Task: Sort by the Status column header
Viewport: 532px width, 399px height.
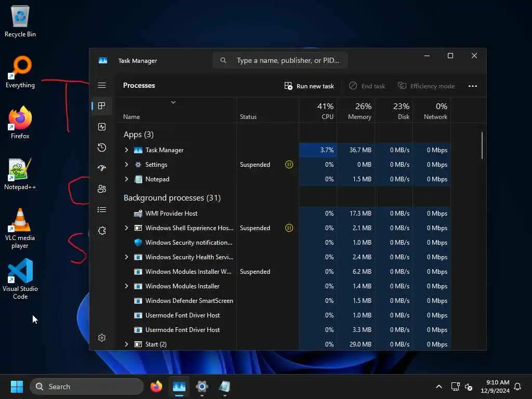Action: tap(248, 117)
